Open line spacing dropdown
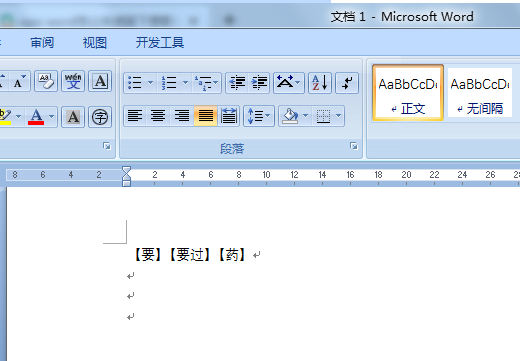 tap(259, 116)
